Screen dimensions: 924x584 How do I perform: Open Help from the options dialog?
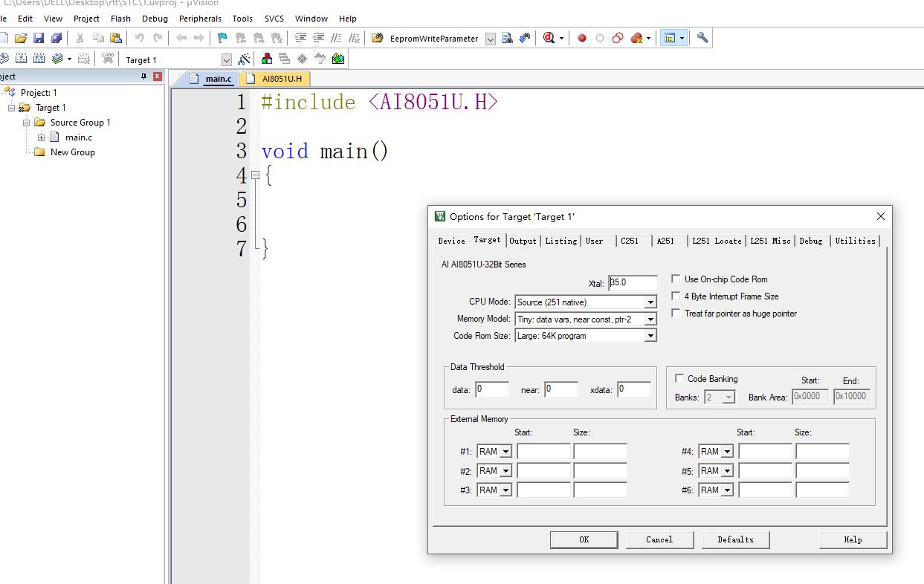point(853,539)
